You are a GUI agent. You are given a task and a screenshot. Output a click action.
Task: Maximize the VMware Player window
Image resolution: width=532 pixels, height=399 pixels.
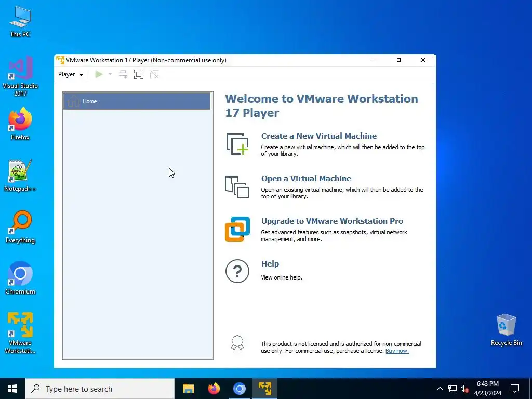click(x=398, y=60)
